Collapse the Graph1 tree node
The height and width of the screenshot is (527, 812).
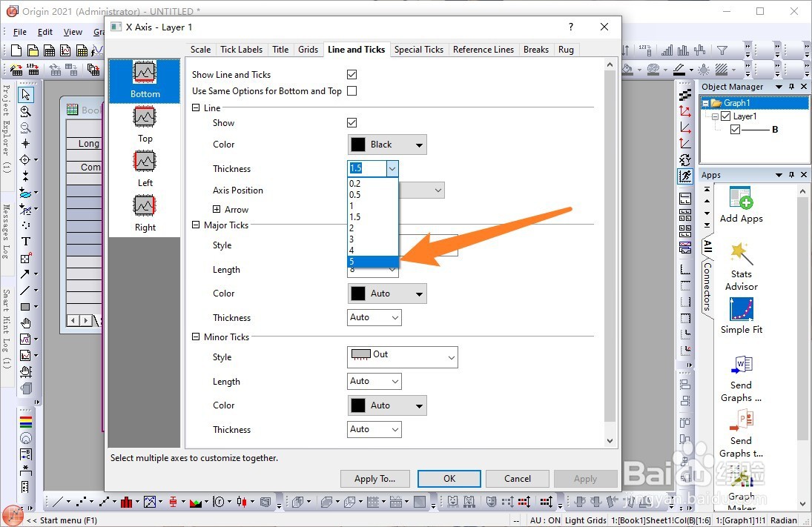tap(705, 103)
